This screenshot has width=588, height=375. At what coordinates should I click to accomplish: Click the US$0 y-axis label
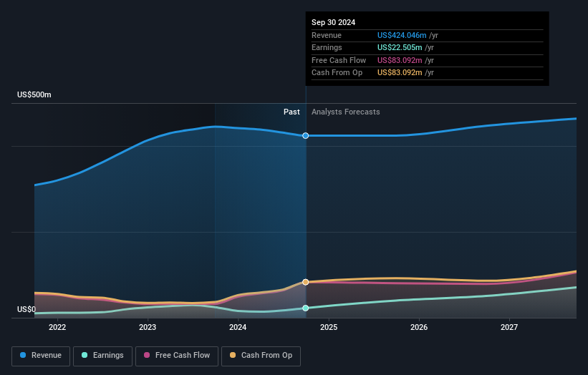pos(26,309)
